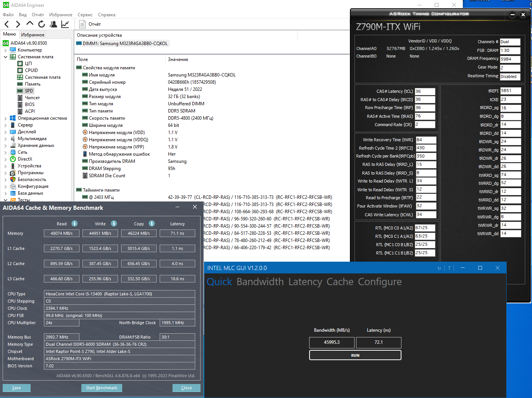Click the Close button beside Start Benchmark
The width and height of the screenshot is (532, 398).
[x=187, y=388]
